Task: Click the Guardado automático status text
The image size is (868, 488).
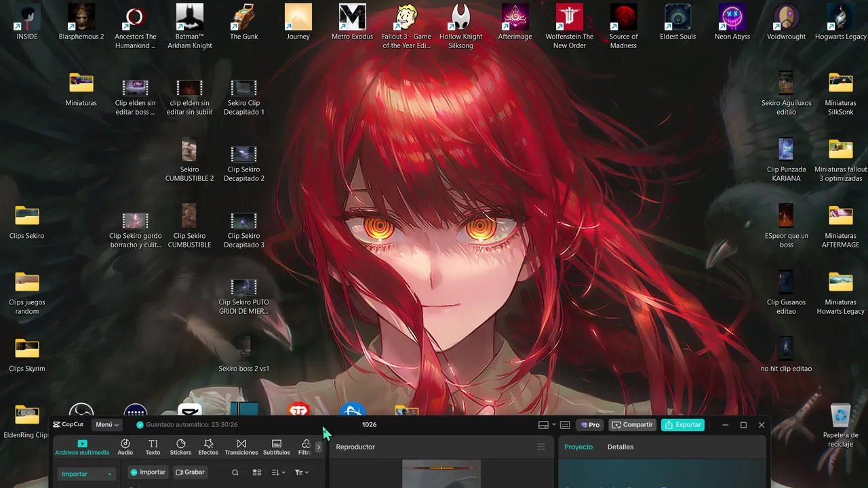Action: (187, 425)
